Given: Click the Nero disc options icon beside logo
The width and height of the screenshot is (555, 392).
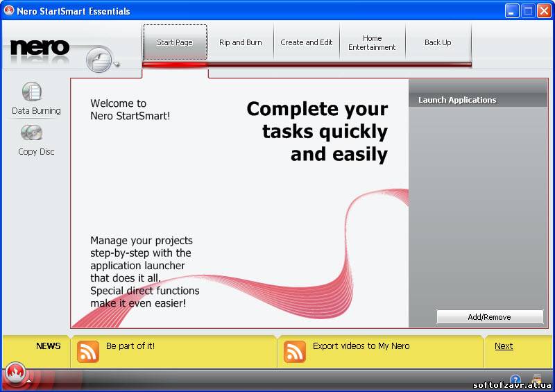Looking at the screenshot, I should point(99,60).
